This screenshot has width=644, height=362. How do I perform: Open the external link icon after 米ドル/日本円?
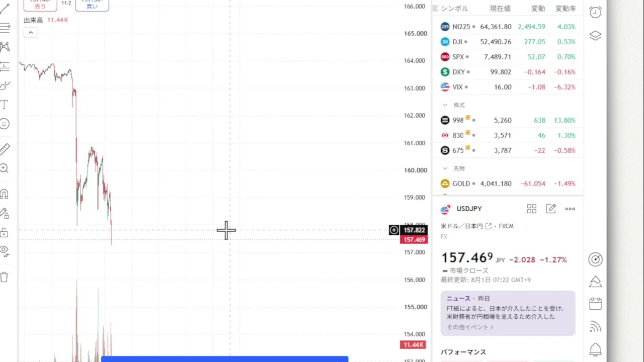click(x=488, y=226)
